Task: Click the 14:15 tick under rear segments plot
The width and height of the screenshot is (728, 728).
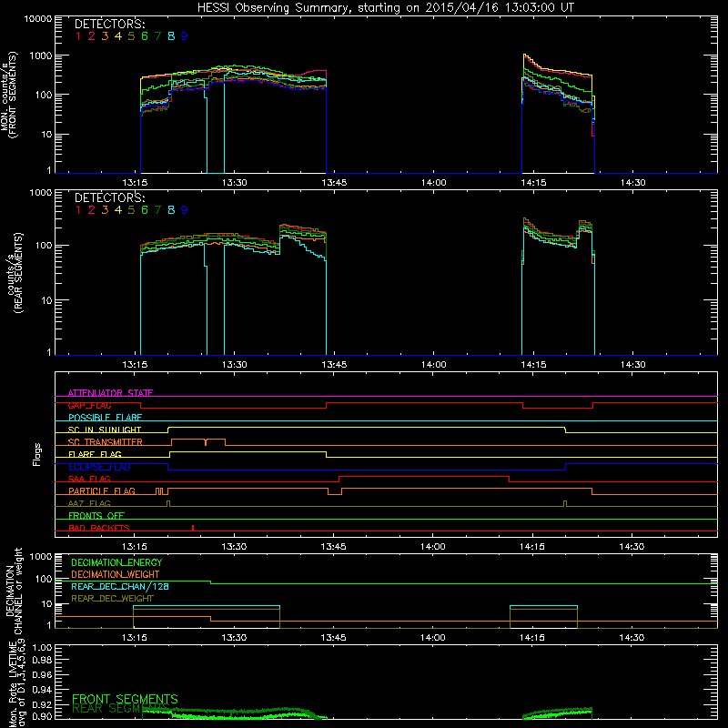Action: click(533, 365)
